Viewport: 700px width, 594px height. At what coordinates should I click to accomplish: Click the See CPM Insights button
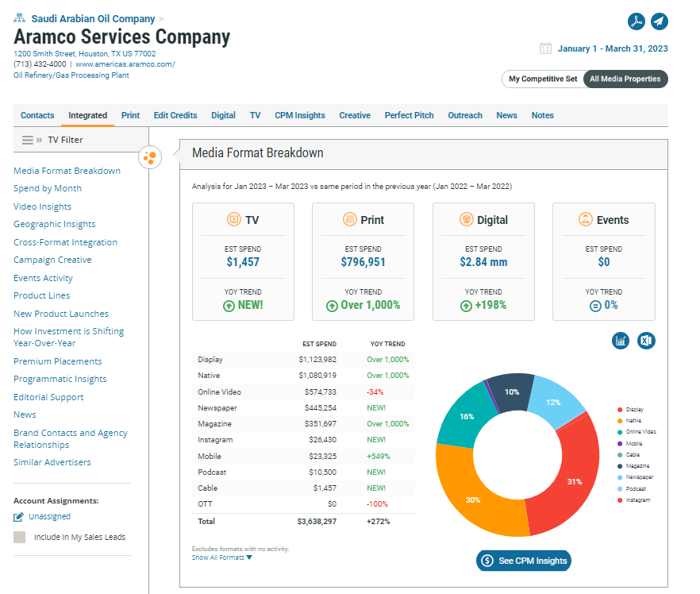pyautogui.click(x=524, y=561)
